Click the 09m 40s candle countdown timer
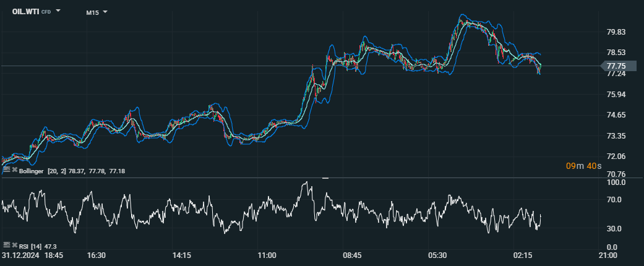 coord(583,166)
